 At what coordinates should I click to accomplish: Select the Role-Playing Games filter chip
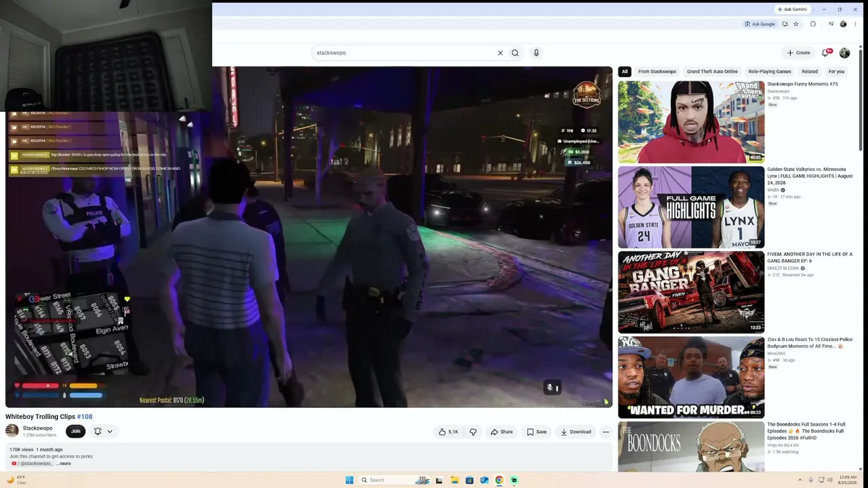pyautogui.click(x=770, y=71)
